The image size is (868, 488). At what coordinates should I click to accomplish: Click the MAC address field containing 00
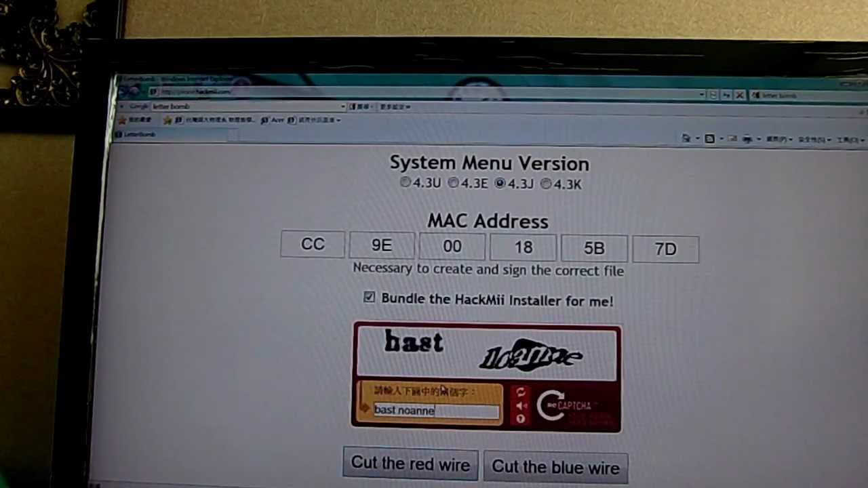(452, 247)
